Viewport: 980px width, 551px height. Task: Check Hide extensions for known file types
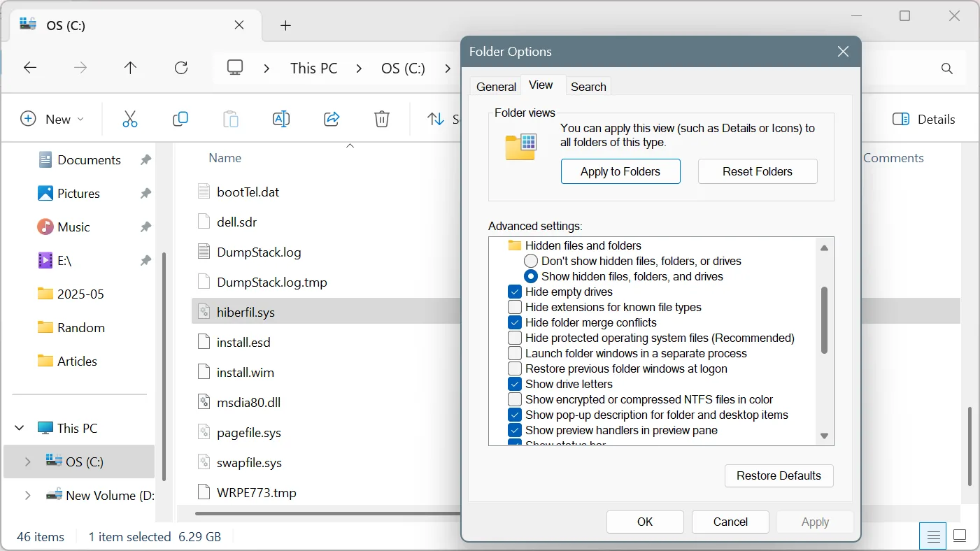515,307
